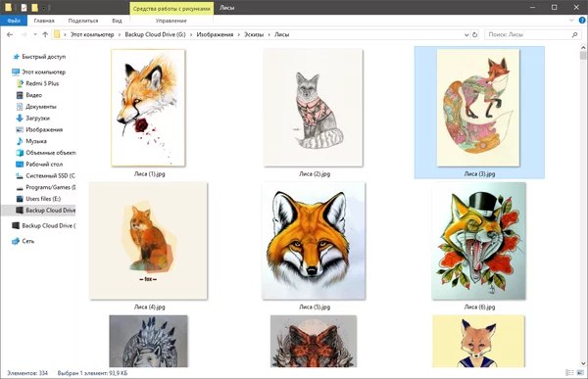Image resolution: width=588 pixels, height=379 pixels.
Task: Select thumbnail Лиса (1).jpg
Action: pyautogui.click(x=148, y=108)
